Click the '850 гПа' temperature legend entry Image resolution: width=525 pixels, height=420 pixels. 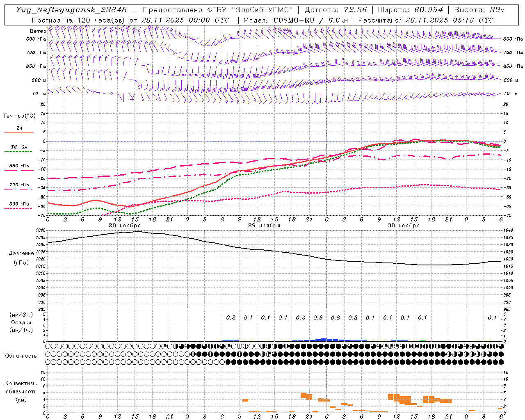19,166
